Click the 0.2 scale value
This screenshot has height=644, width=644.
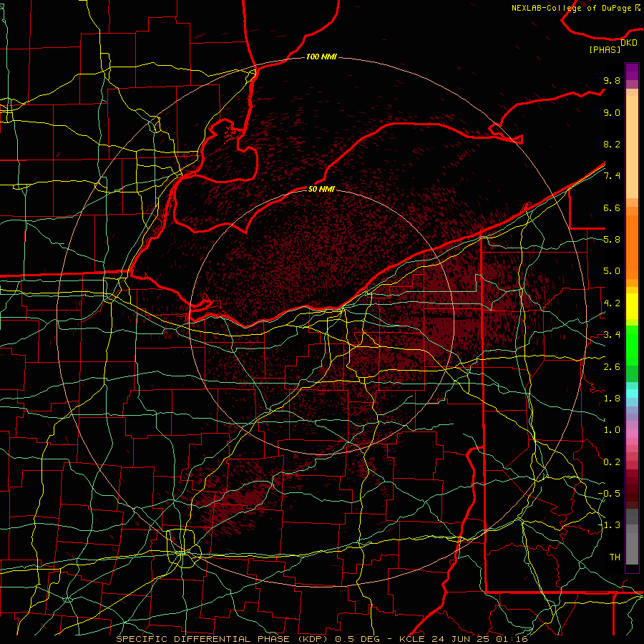pyautogui.click(x=612, y=462)
